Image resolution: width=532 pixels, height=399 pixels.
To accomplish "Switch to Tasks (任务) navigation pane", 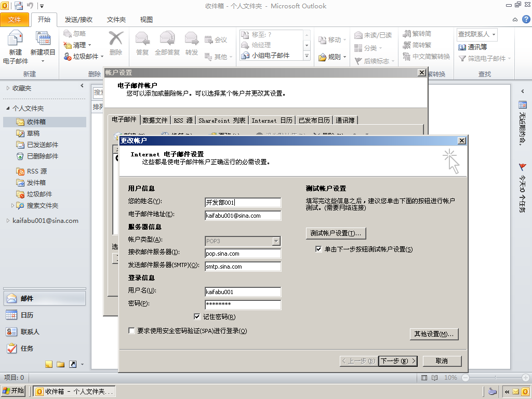I will click(45, 349).
